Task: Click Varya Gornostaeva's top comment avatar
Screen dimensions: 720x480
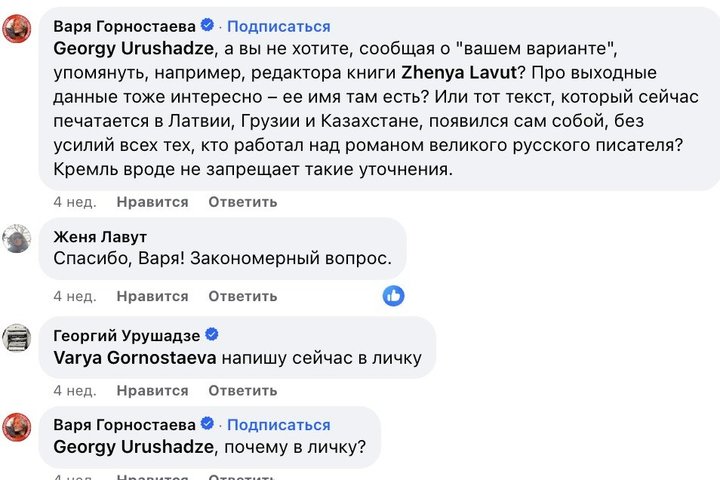Action: tap(18, 30)
